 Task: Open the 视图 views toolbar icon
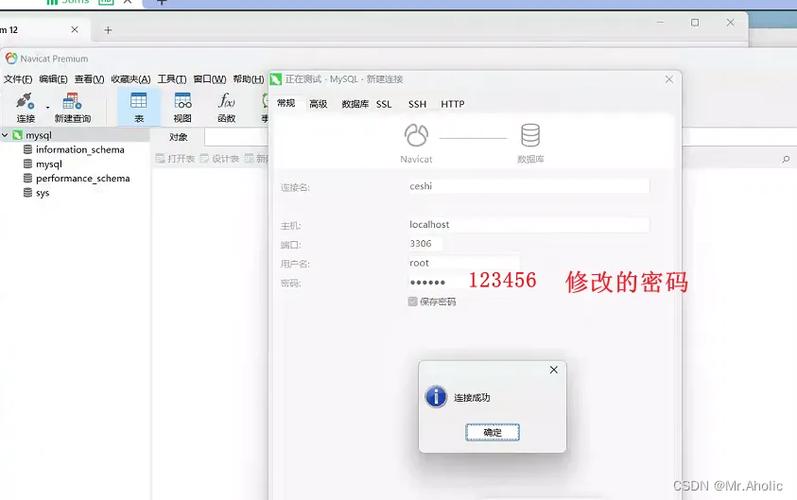pyautogui.click(x=182, y=107)
